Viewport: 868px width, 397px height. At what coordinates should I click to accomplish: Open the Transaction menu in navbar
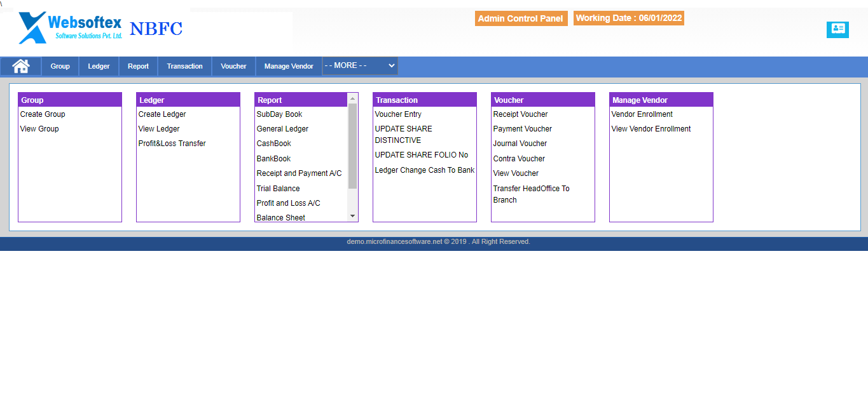[185, 66]
